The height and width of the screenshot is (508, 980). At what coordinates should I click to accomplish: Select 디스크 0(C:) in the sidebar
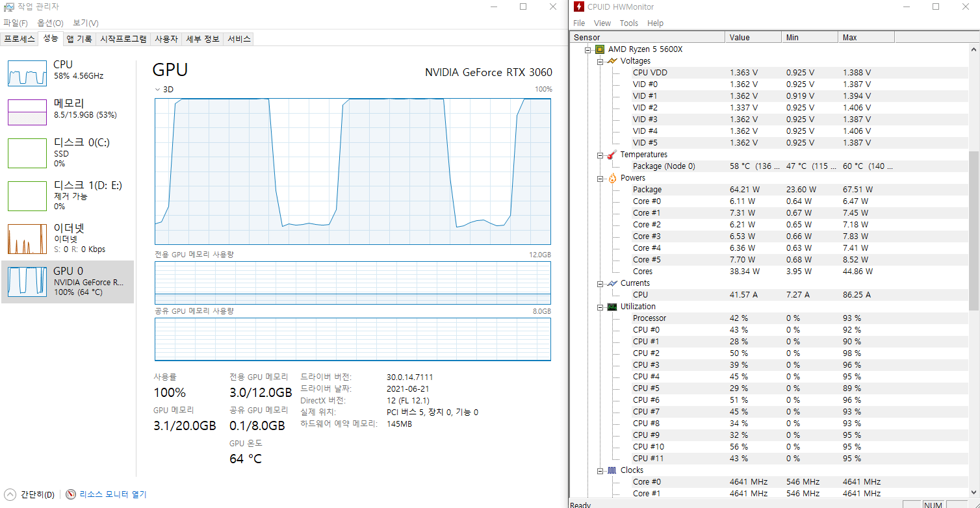coord(68,153)
